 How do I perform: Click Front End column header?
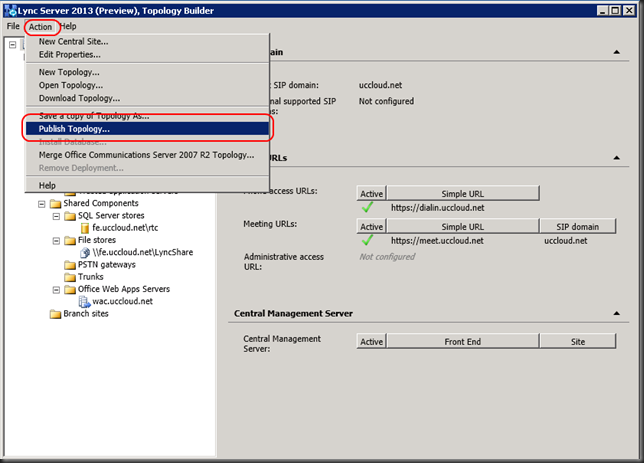[463, 341]
